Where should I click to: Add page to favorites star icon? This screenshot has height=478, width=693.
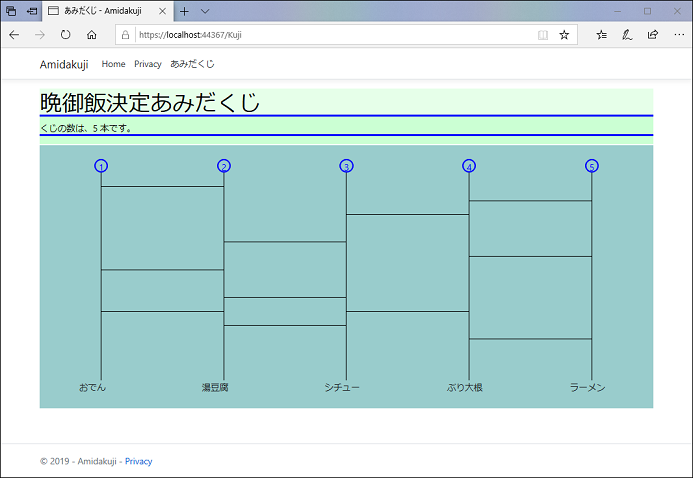(564, 35)
